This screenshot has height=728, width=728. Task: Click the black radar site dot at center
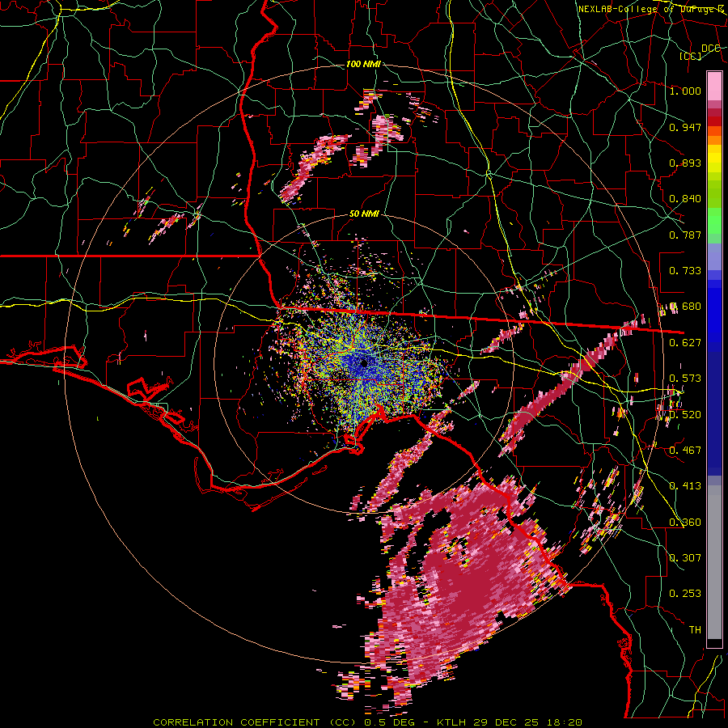(365, 363)
